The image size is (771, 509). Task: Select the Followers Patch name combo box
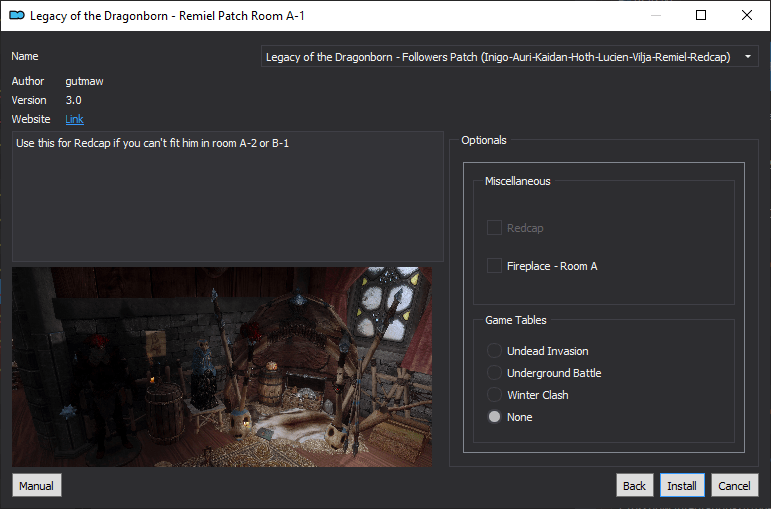coord(509,57)
